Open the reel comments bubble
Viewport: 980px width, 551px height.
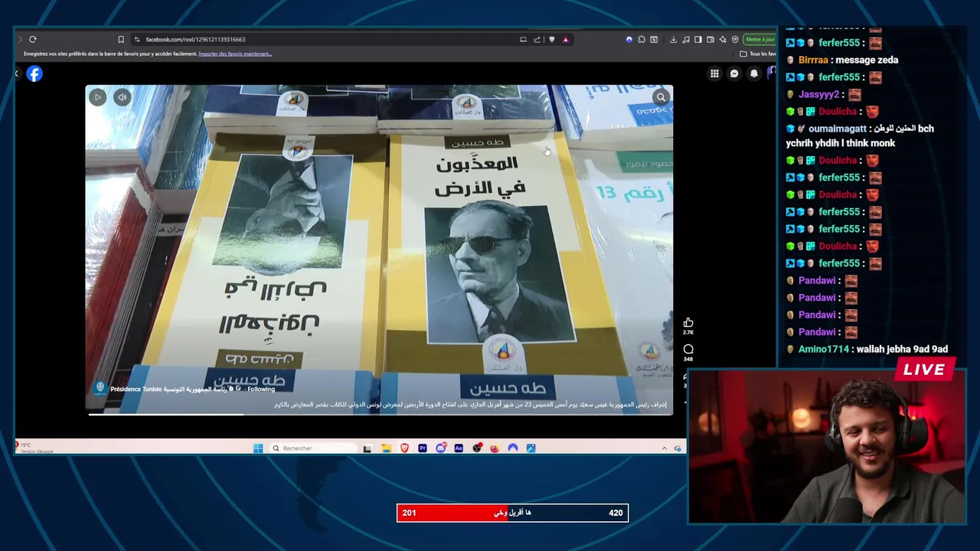click(x=688, y=350)
